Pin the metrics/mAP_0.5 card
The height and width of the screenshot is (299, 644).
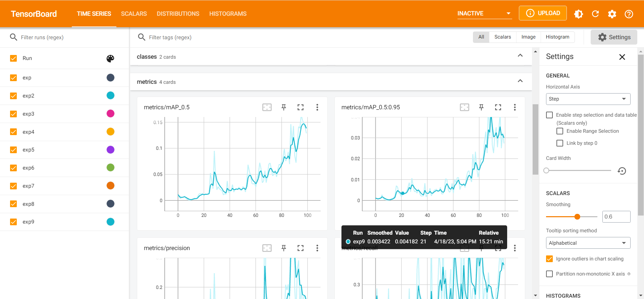284,107
